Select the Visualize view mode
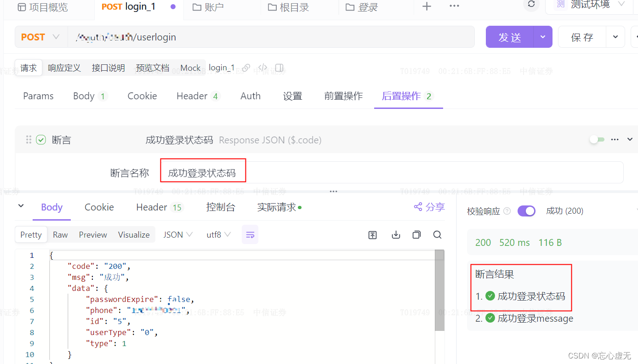 pyautogui.click(x=134, y=235)
